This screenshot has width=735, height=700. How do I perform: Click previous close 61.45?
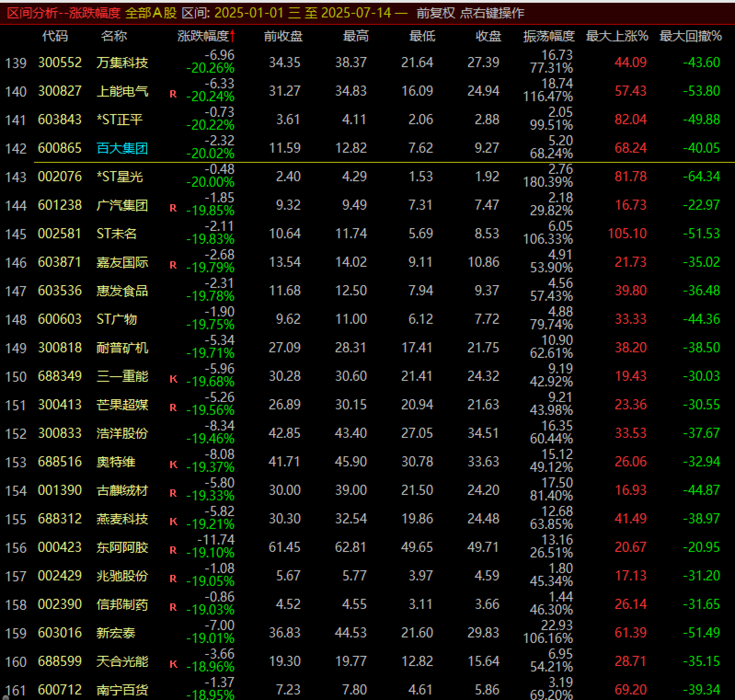[285, 547]
